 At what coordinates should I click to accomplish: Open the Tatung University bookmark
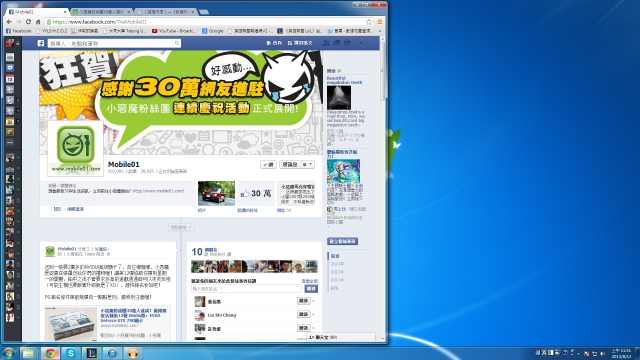click(124, 31)
